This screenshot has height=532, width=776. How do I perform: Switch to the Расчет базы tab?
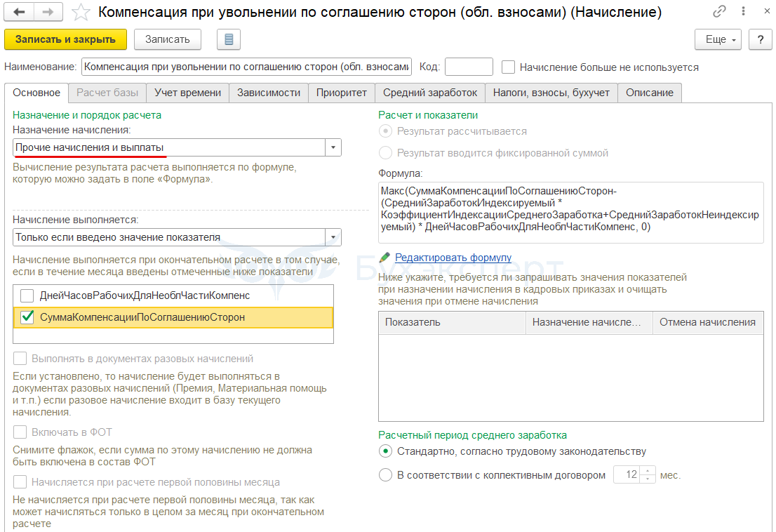click(107, 93)
